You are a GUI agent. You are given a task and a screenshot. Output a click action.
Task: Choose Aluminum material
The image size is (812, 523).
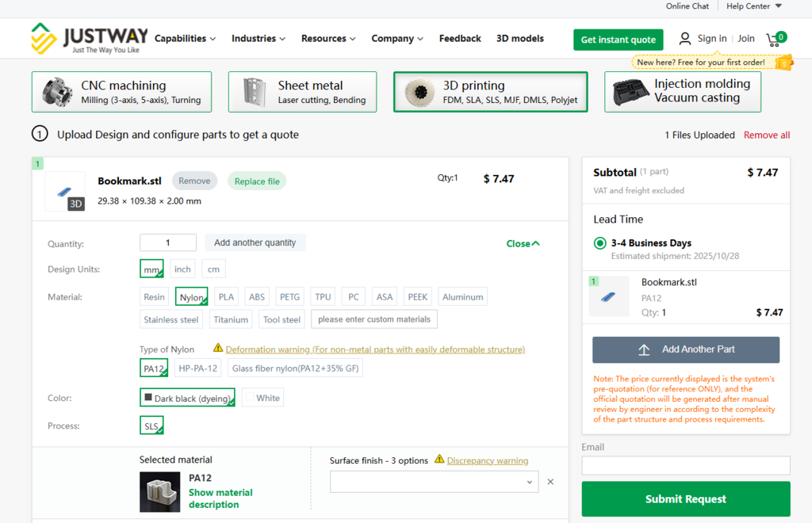click(x=463, y=297)
